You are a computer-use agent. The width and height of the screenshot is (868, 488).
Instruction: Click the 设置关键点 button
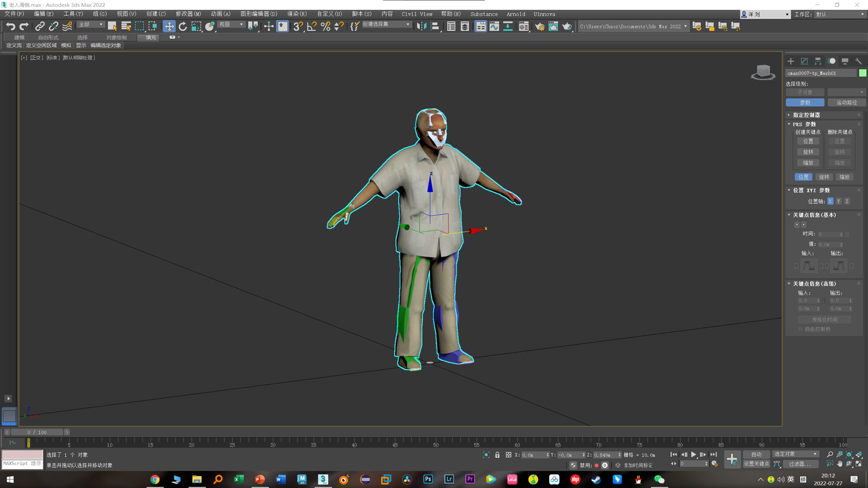pos(756,464)
